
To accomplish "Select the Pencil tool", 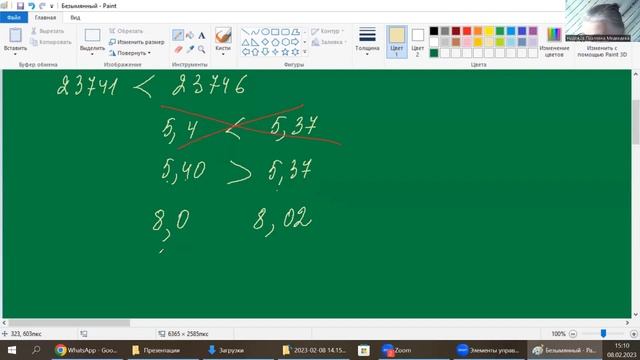I will click(x=178, y=36).
